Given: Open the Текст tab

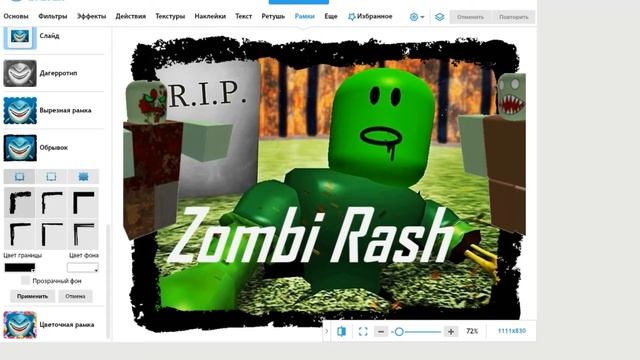Looking at the screenshot, I should 243,16.
